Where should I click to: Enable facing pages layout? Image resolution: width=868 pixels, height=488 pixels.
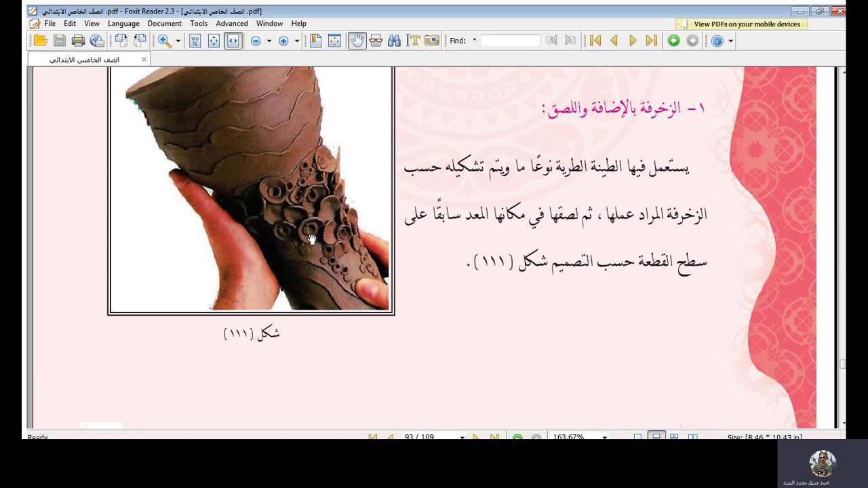click(674, 436)
